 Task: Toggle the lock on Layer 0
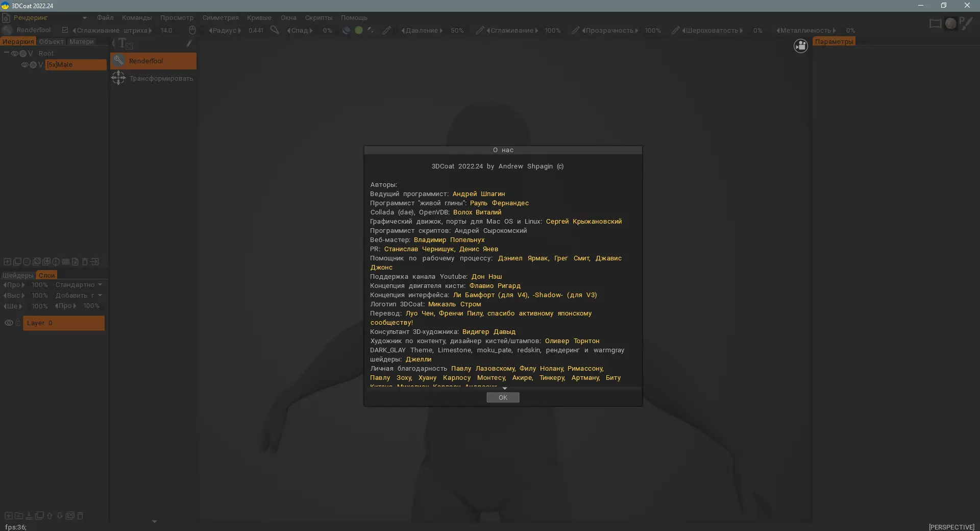coord(18,323)
